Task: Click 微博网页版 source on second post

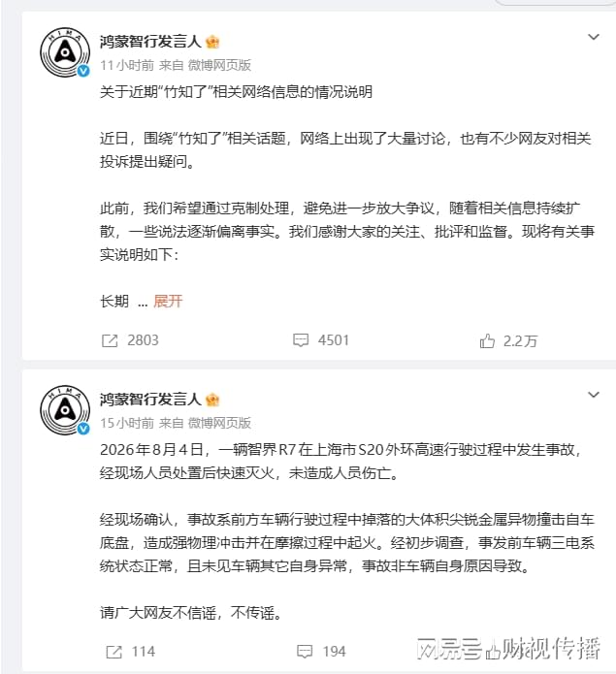Action: [219, 423]
